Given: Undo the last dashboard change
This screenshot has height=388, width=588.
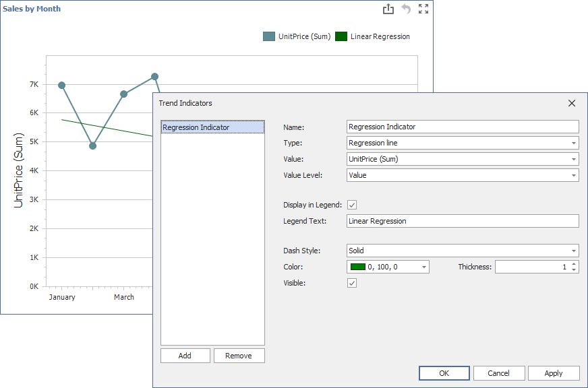Looking at the screenshot, I should (x=405, y=9).
